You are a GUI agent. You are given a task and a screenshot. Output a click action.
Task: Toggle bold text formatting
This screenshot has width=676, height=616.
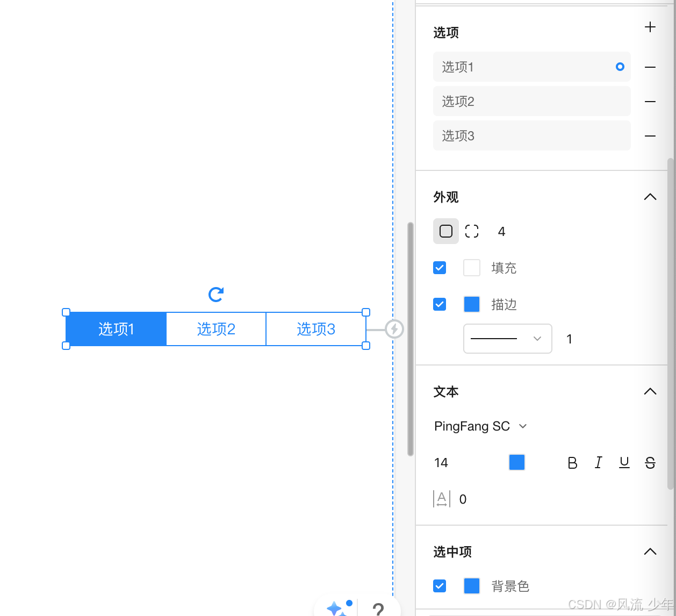[x=573, y=463]
